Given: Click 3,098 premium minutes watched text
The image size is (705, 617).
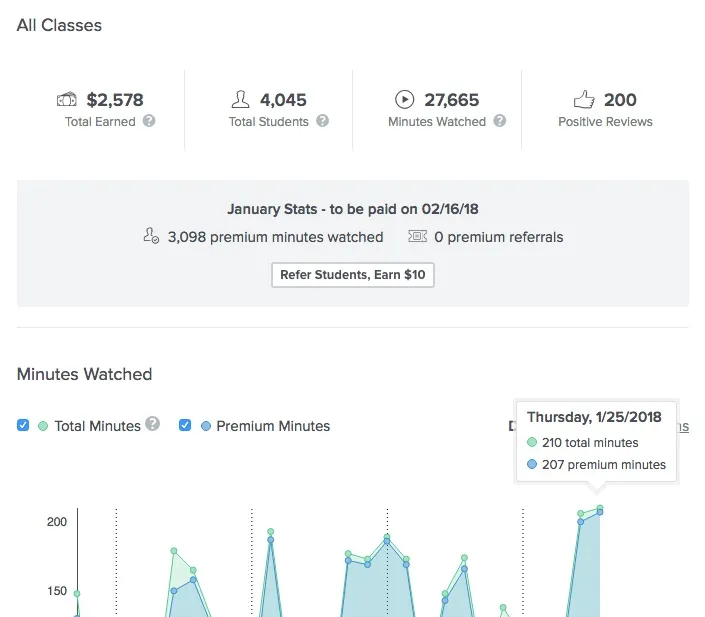Looking at the screenshot, I should point(275,237).
